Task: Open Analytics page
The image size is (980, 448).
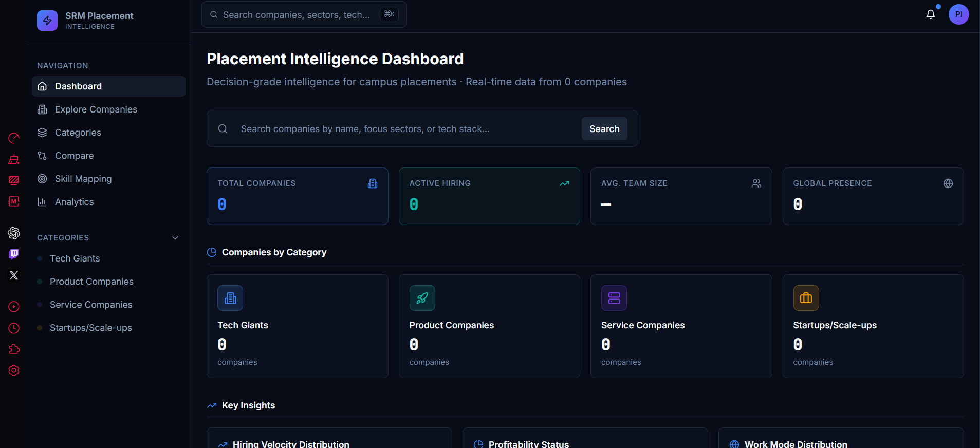Action: click(108, 202)
